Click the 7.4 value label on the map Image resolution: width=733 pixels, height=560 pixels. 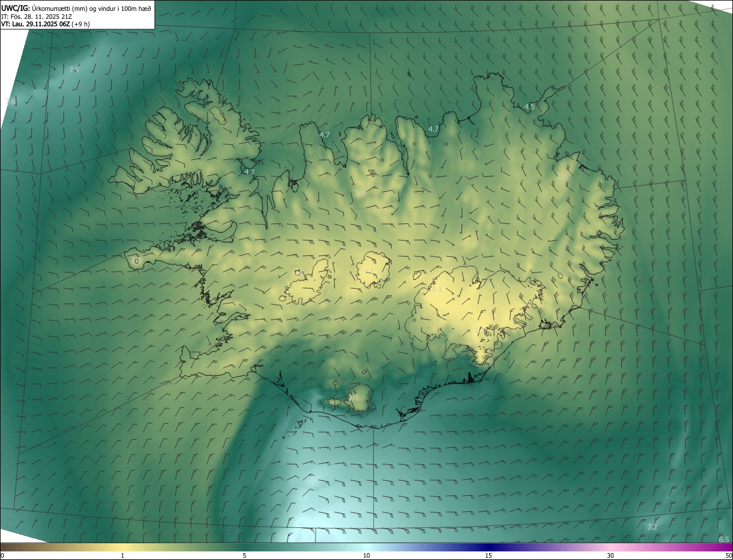(x=74, y=70)
